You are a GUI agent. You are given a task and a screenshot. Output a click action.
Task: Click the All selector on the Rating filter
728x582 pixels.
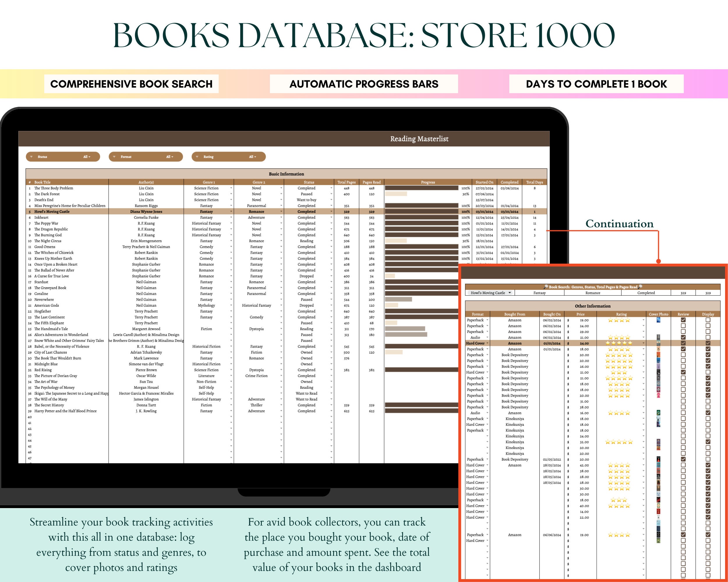pyautogui.click(x=252, y=157)
